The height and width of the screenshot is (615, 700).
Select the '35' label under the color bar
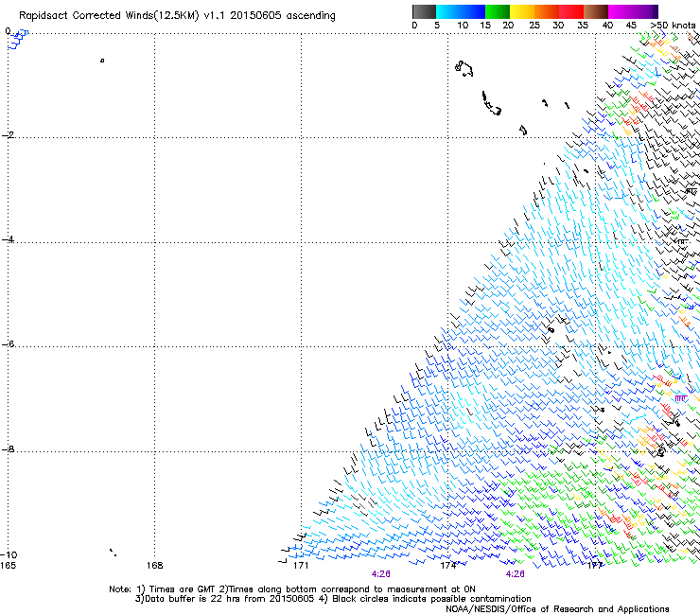(x=583, y=26)
